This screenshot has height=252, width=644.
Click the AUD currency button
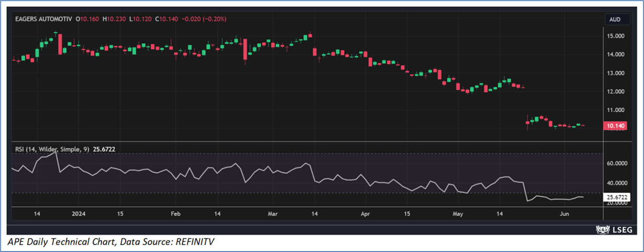click(x=617, y=19)
